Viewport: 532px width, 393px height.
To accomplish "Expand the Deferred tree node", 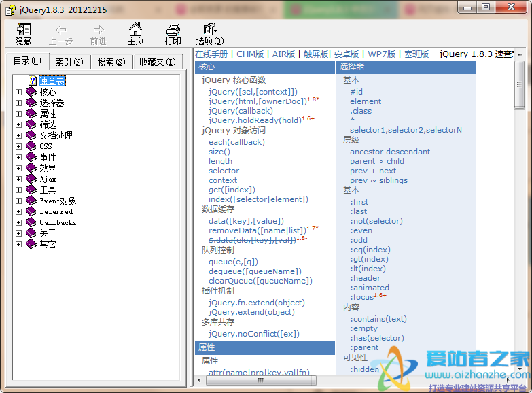I will pyautogui.click(x=18, y=211).
